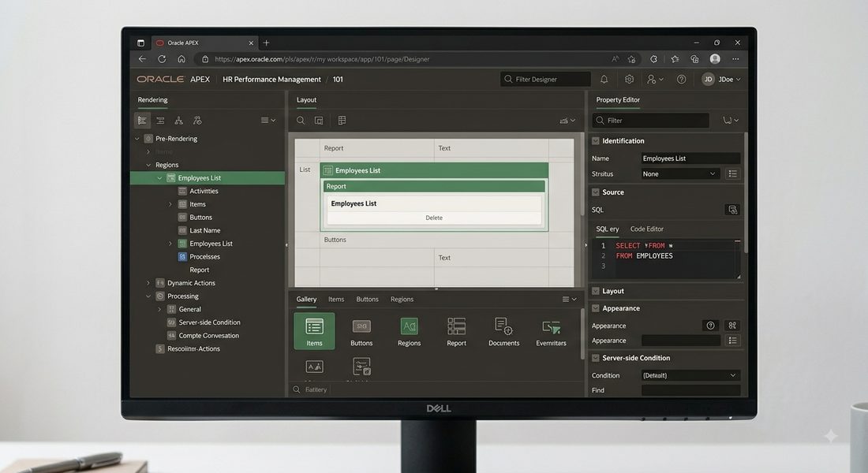Select the Layout panel tab
The image size is (868, 473).
pyautogui.click(x=307, y=100)
